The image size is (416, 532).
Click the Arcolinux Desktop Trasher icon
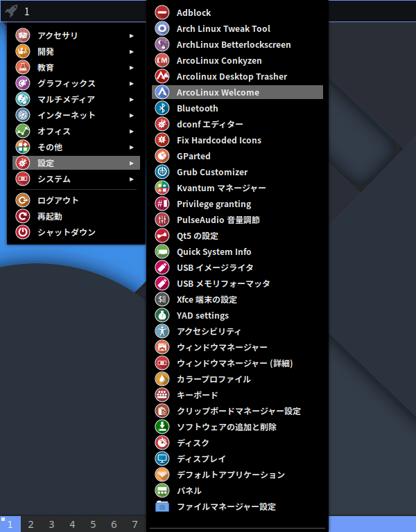[162, 76]
